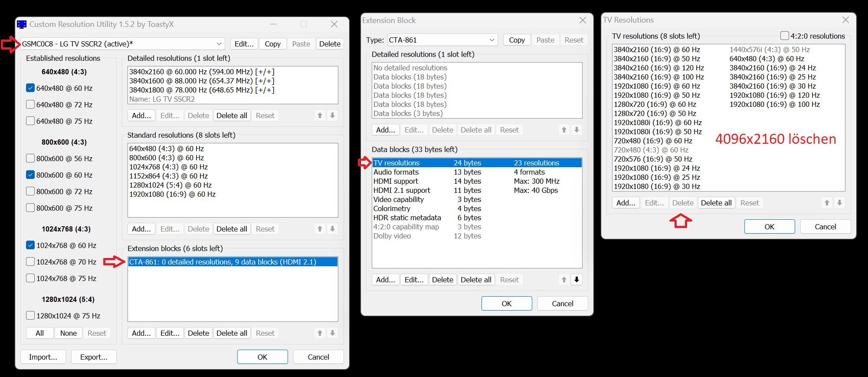Click Edit... under Data blocks list
The height and width of the screenshot is (377, 868).
(414, 280)
